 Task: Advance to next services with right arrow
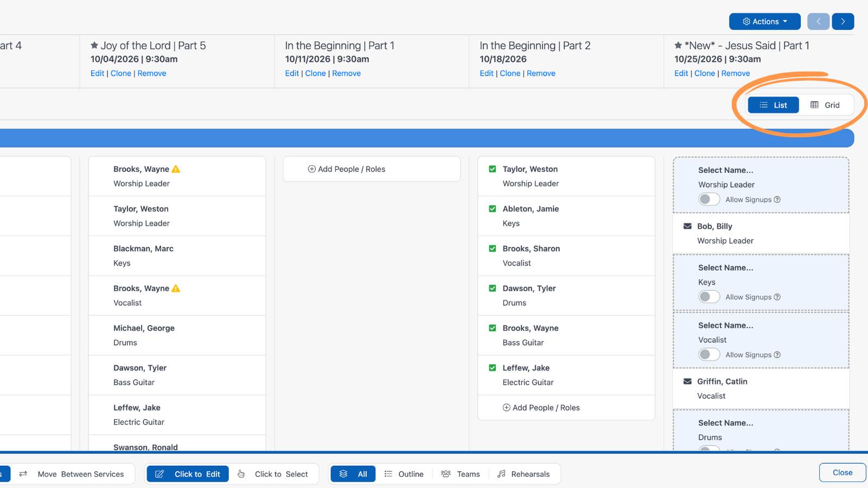(x=843, y=22)
